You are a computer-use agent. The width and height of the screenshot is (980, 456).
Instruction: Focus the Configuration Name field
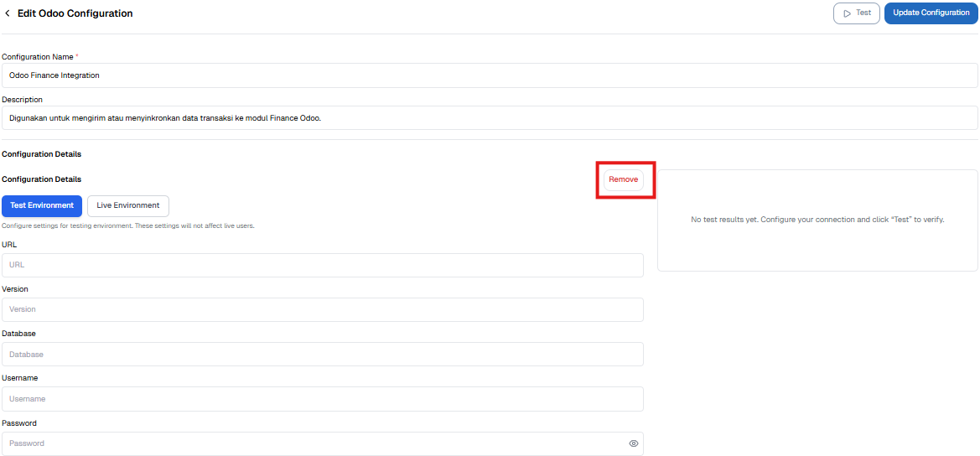coord(490,75)
